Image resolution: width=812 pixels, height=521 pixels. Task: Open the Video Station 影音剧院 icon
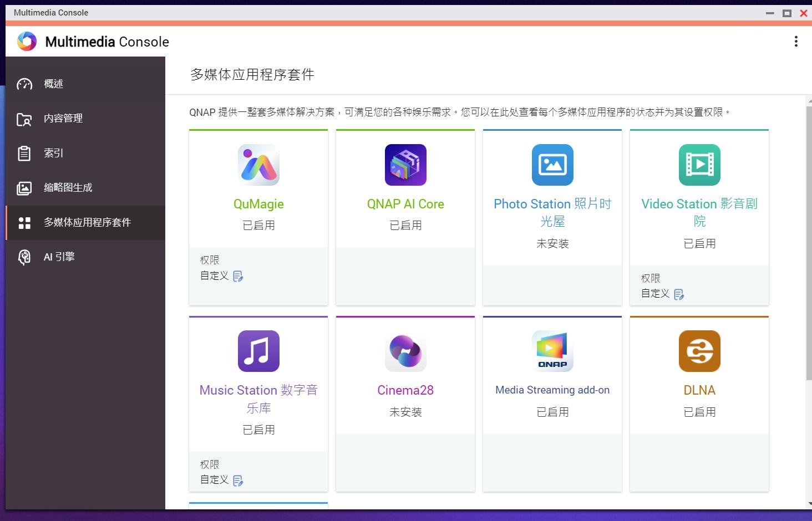point(699,165)
